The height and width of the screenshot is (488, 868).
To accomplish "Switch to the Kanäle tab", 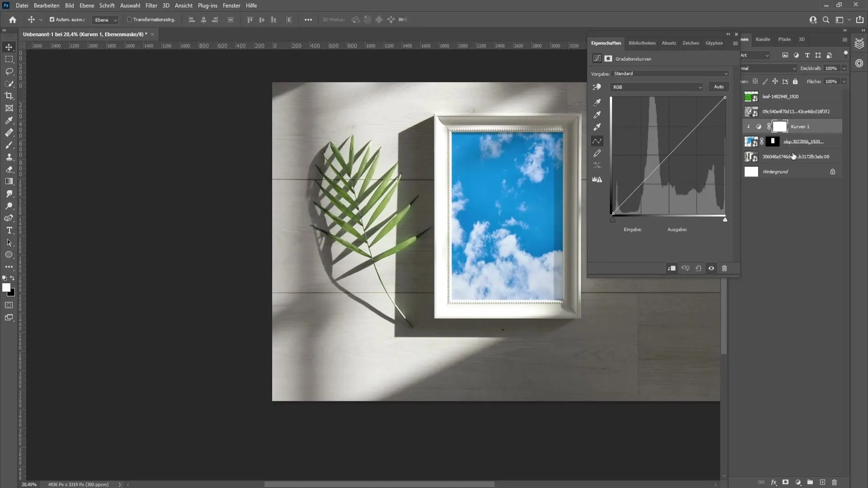I will click(x=763, y=39).
